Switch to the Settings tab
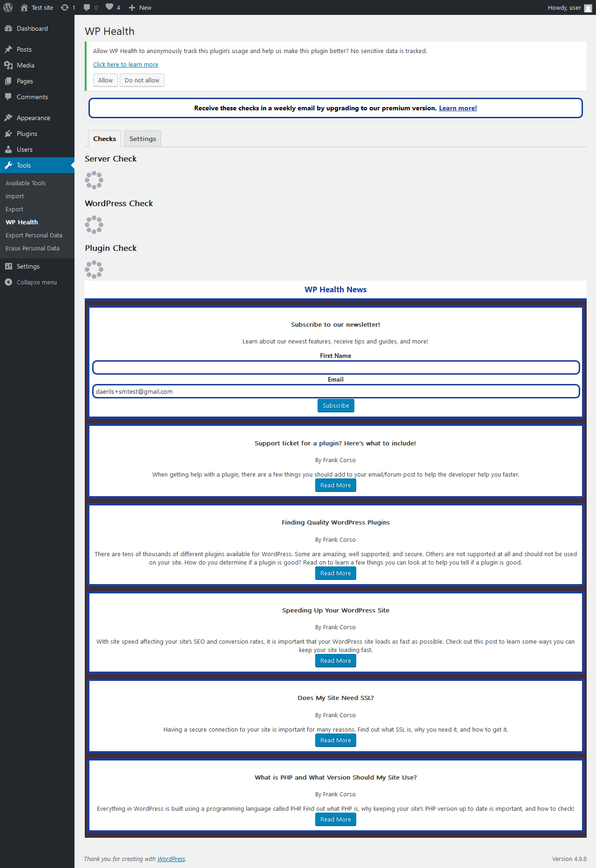This screenshot has height=868, width=596. [142, 139]
